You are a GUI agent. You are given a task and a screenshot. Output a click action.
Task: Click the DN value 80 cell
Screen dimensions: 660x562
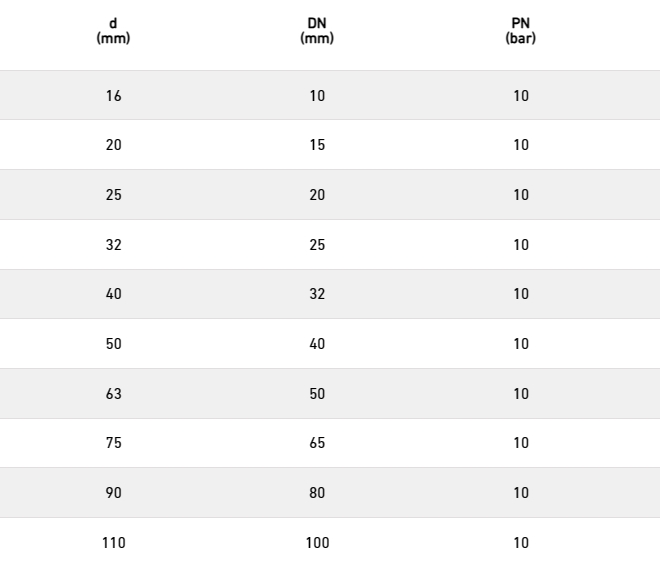[x=317, y=493]
